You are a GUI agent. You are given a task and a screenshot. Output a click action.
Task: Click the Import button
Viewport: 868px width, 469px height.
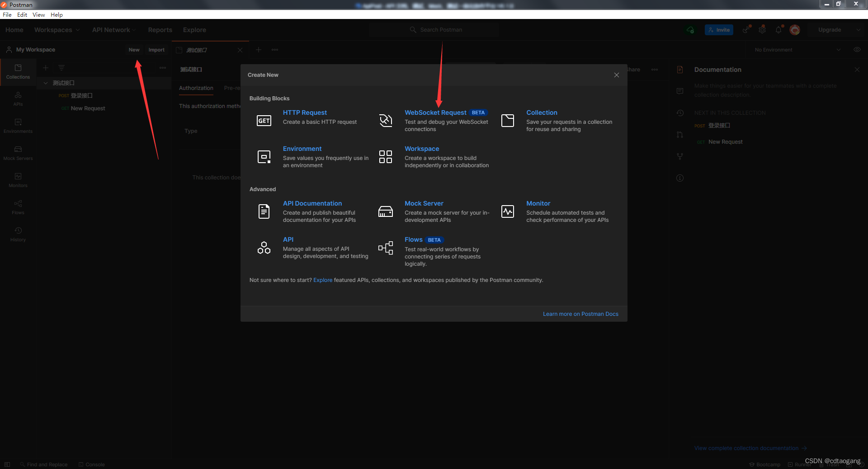[156, 50]
